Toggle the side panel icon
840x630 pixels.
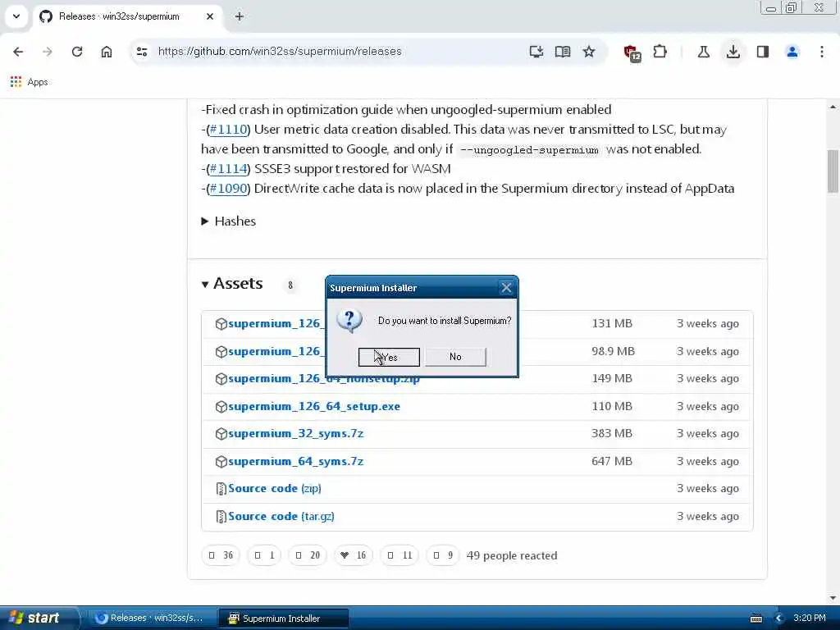(763, 52)
